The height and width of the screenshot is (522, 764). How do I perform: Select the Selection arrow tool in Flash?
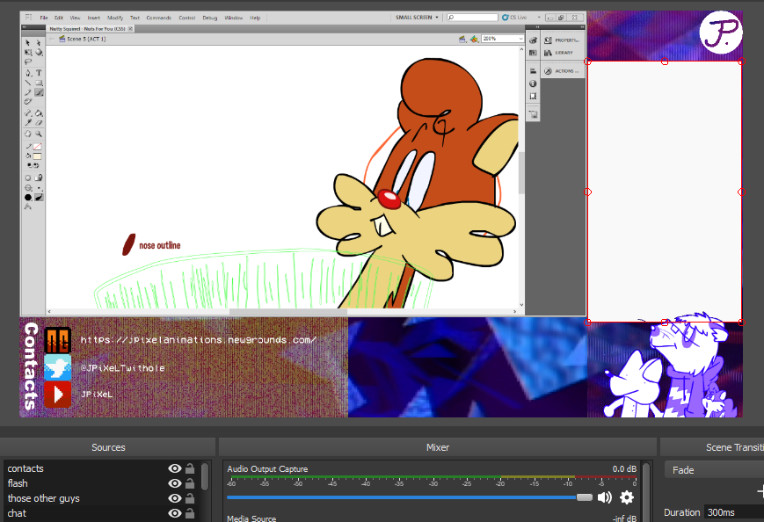point(28,43)
